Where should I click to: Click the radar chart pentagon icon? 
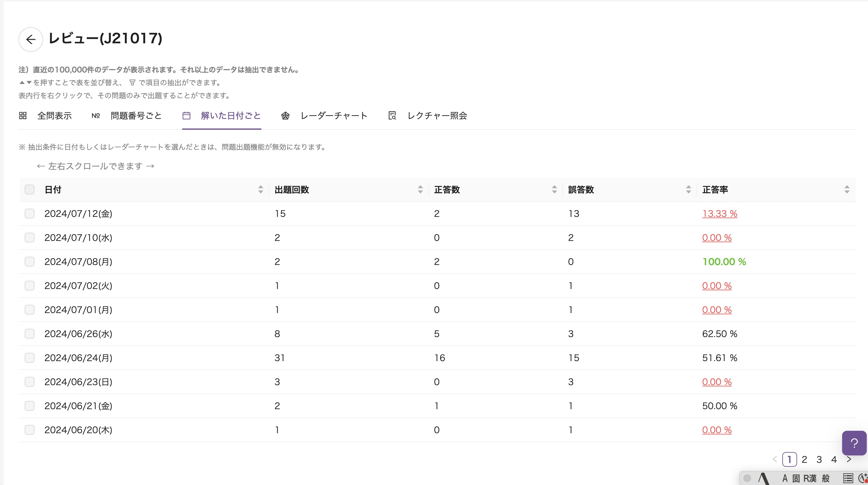click(285, 116)
